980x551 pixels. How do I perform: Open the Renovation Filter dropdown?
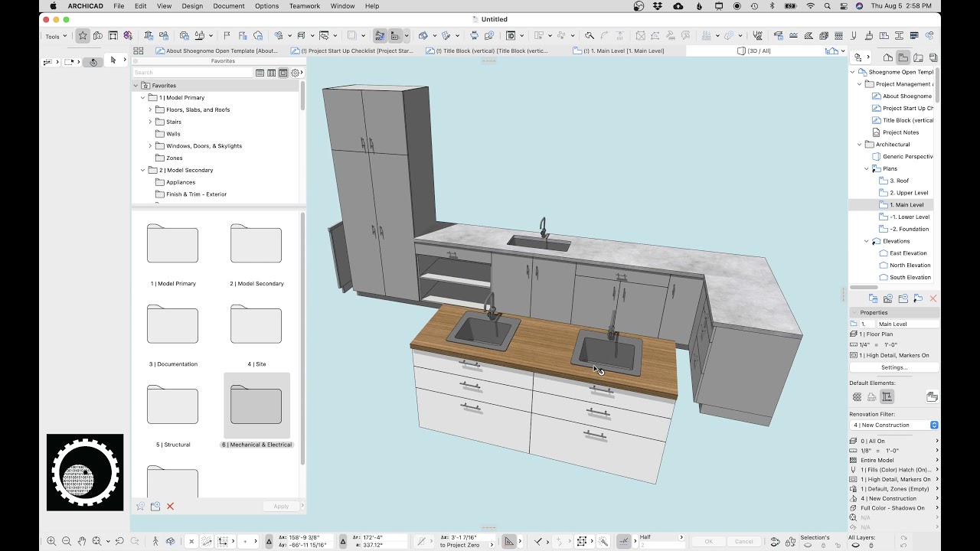point(894,425)
